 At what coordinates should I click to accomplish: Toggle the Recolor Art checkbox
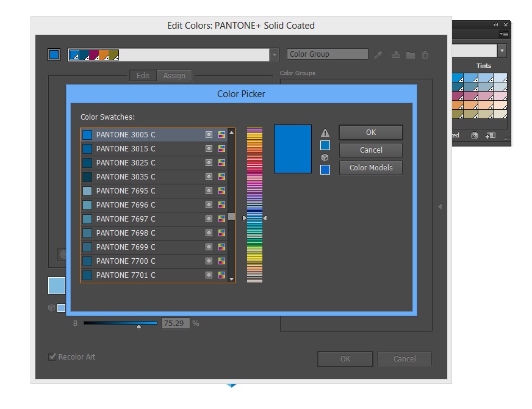[x=52, y=357]
